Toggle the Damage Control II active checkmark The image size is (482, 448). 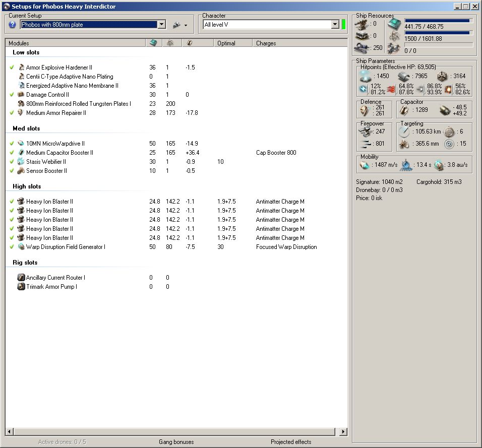click(x=12, y=94)
